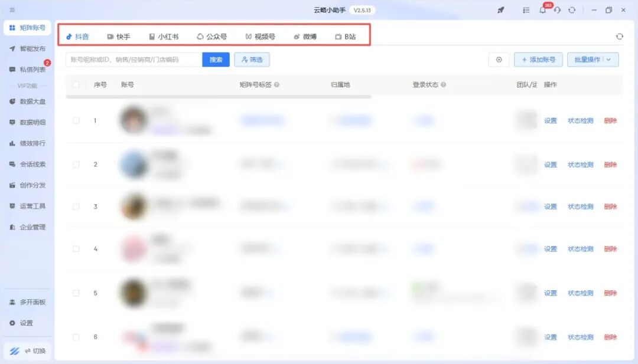Click 设置 link in row 1
This screenshot has height=364, width=638.
pyautogui.click(x=550, y=121)
